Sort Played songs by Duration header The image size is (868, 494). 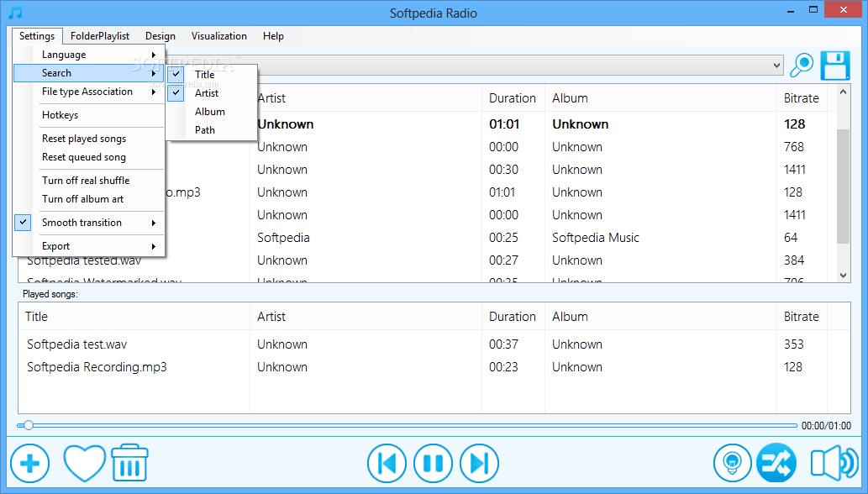tap(513, 317)
